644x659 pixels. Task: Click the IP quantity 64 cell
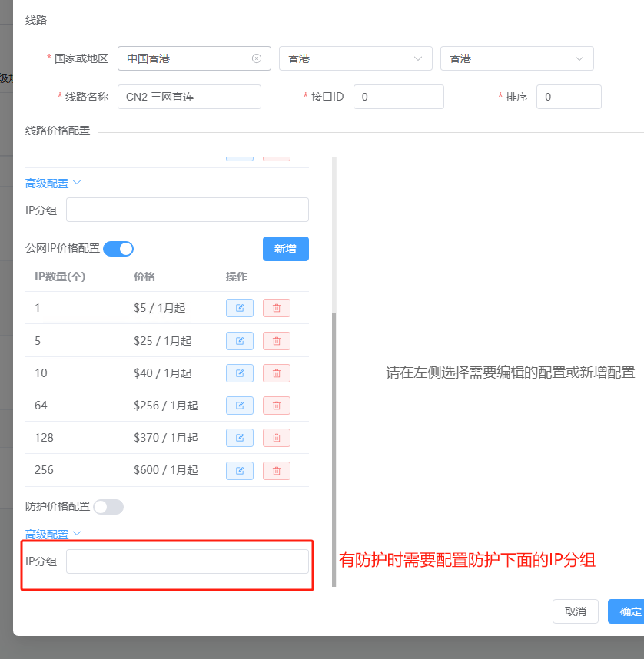point(41,406)
